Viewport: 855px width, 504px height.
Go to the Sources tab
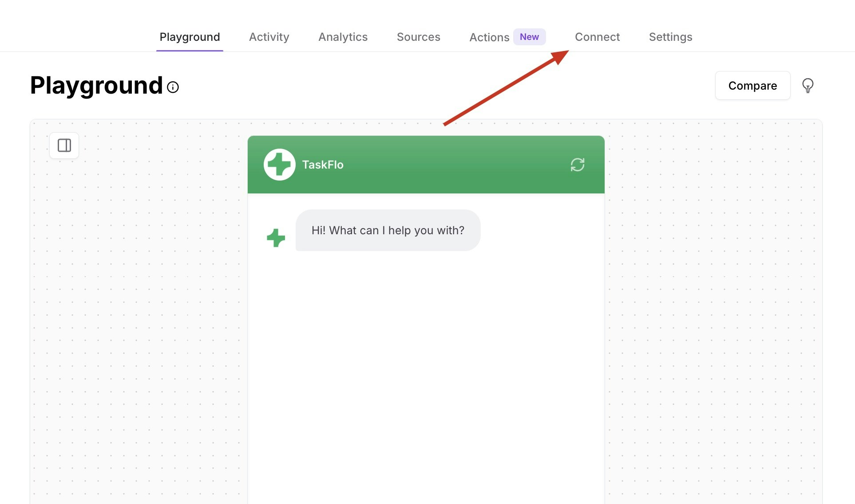418,37
